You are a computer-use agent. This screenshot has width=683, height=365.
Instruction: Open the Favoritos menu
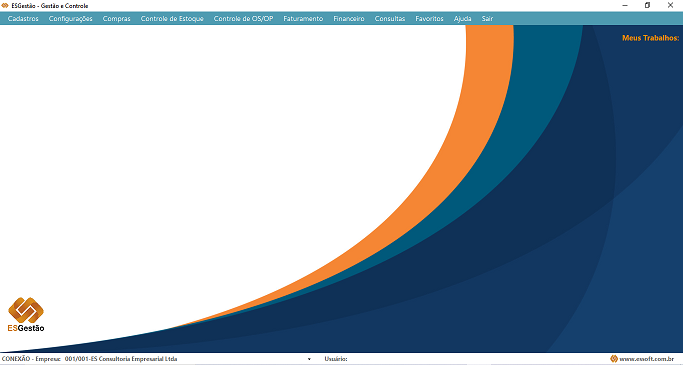tap(429, 19)
